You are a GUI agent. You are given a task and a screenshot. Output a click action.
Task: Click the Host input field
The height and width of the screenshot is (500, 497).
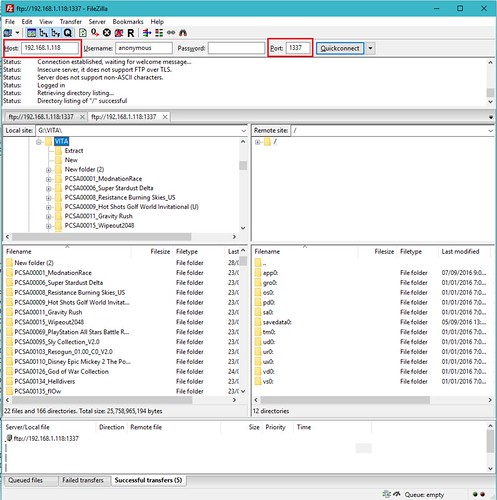pyautogui.click(x=50, y=48)
